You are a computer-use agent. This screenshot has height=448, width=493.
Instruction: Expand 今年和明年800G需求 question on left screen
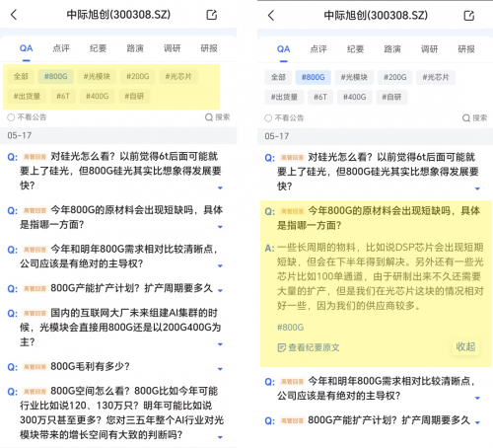tap(220, 265)
